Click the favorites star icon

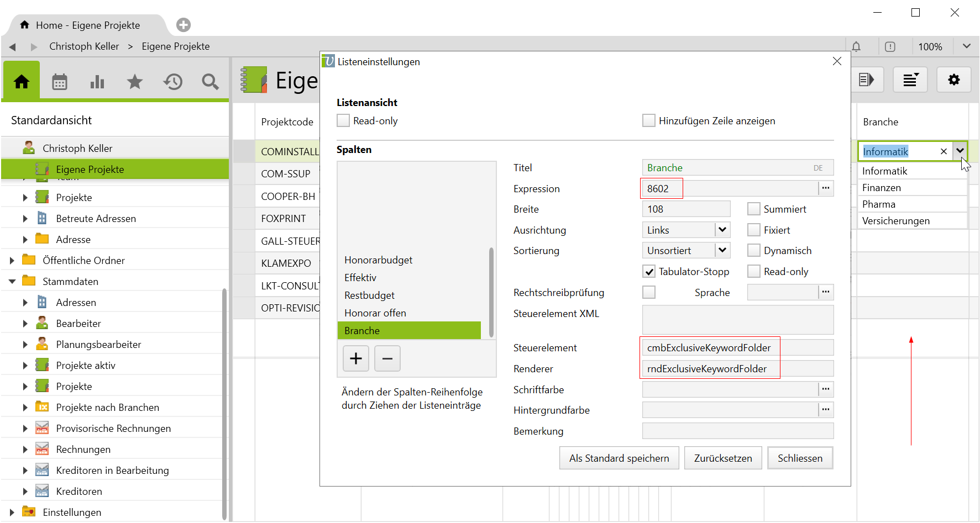tap(134, 82)
